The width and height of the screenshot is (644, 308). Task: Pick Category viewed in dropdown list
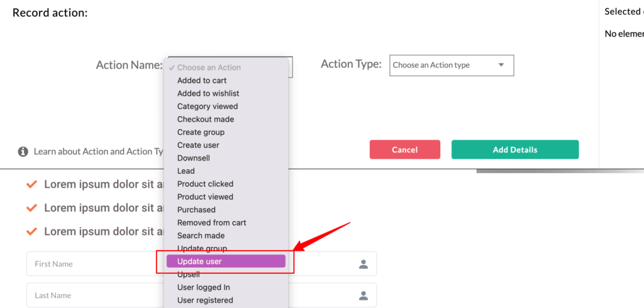pos(208,106)
